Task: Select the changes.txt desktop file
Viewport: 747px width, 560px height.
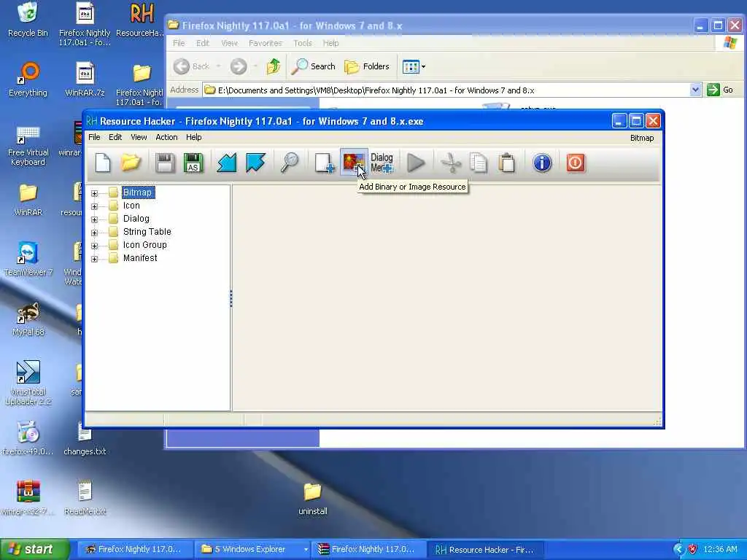Action: pos(85,438)
